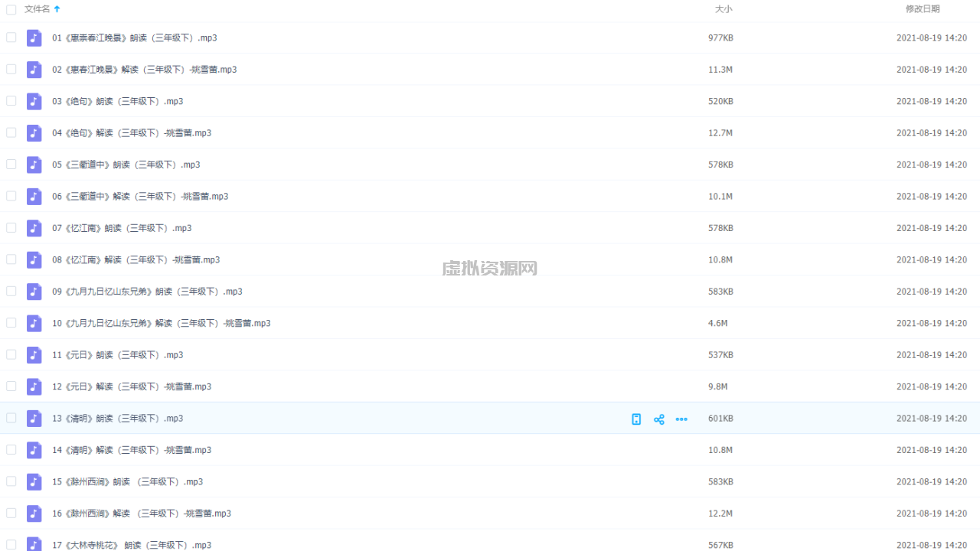Click the music icon for 11《元日》朗读
Viewport: 980px width, 551px height.
tap(34, 355)
